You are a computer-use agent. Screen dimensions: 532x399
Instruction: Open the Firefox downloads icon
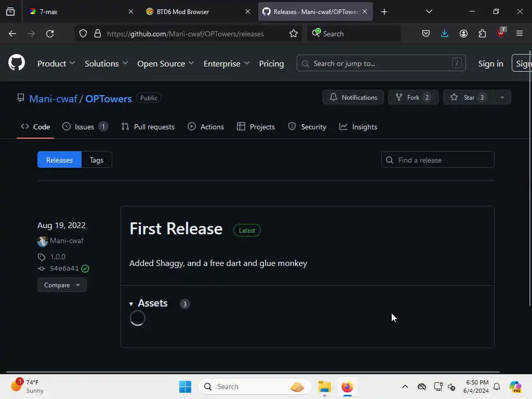click(x=445, y=34)
